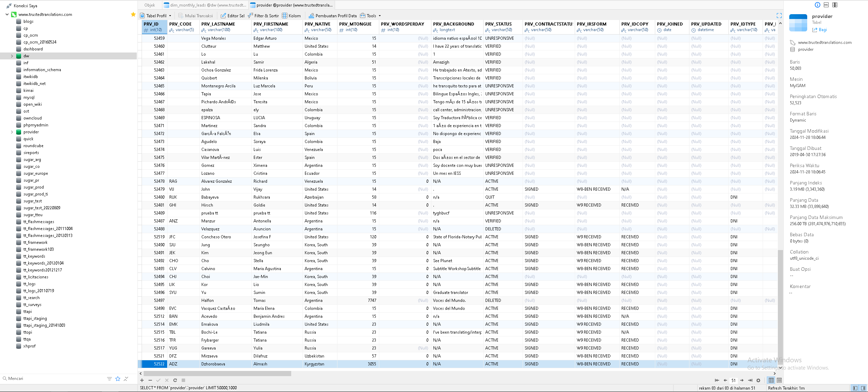
Task: Click the 'Kyrgyzstan' native cell
Action: point(320,364)
